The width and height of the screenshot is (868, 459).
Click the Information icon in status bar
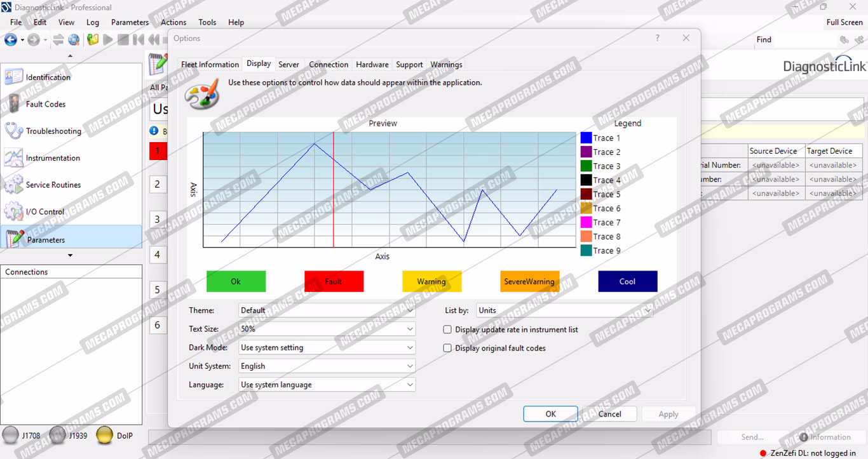(803, 437)
